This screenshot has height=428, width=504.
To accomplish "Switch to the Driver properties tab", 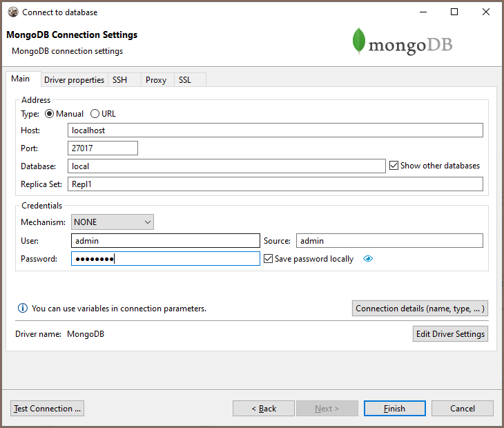I will [x=74, y=80].
